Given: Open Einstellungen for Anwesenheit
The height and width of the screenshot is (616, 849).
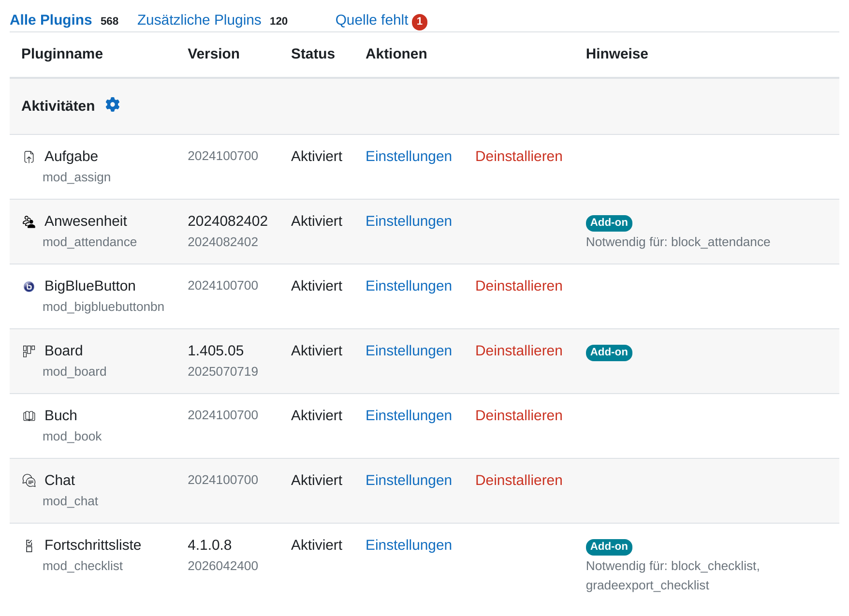Looking at the screenshot, I should (409, 221).
